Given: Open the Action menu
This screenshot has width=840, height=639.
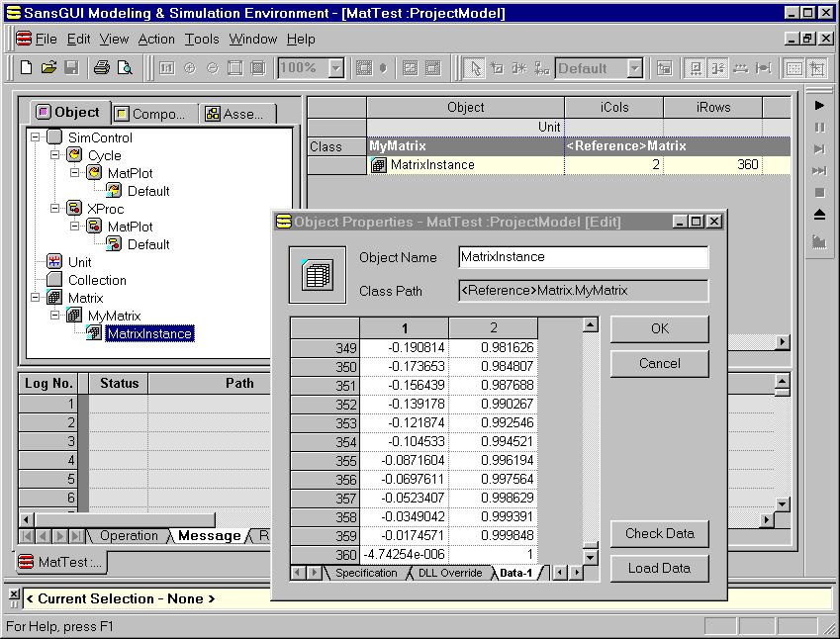Looking at the screenshot, I should tap(156, 39).
